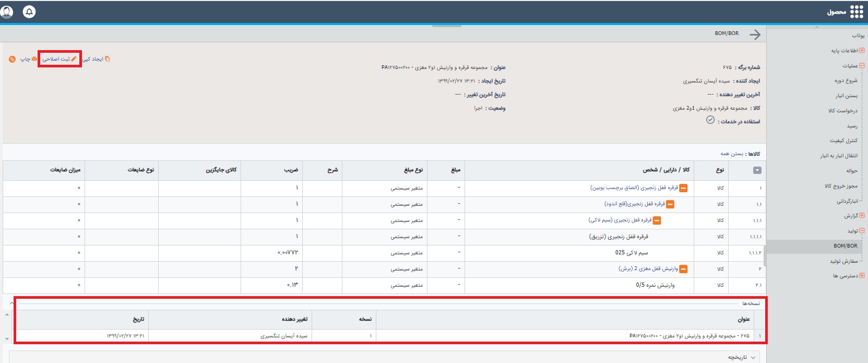Expand the تاریخچه section chevron

point(753,357)
